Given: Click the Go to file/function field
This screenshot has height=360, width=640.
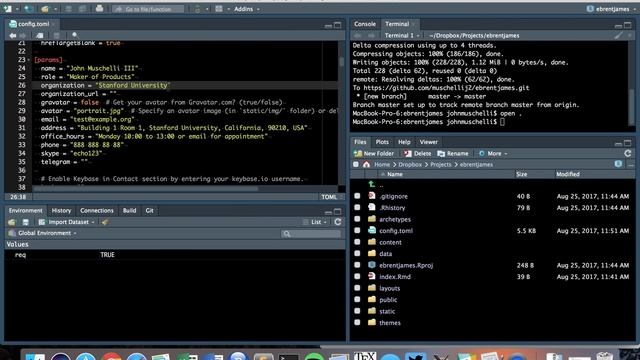Looking at the screenshot, I should (x=148, y=9).
